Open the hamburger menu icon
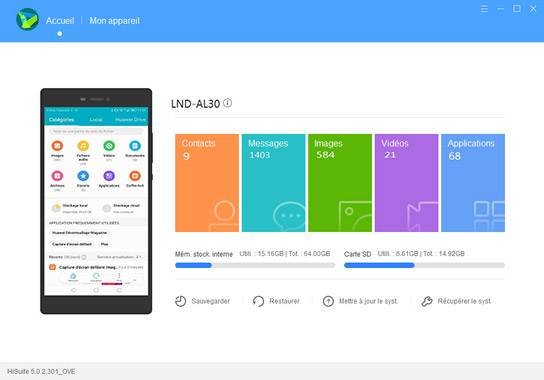544x380 pixels. [484, 9]
